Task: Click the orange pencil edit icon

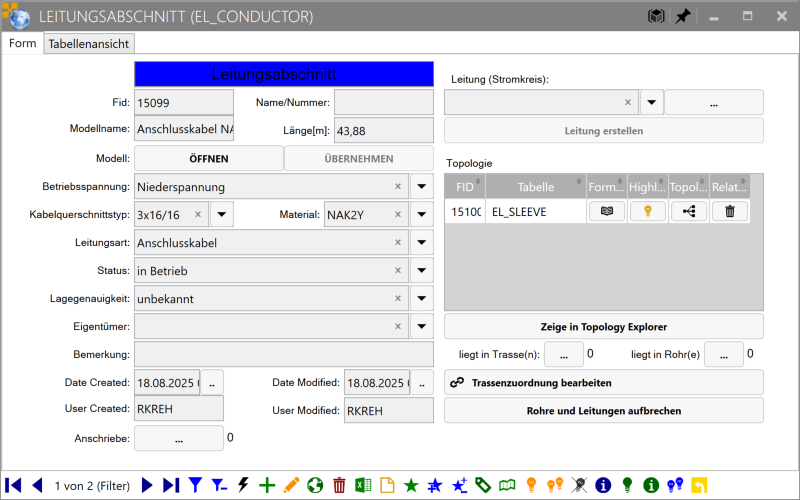Action: (x=291, y=485)
